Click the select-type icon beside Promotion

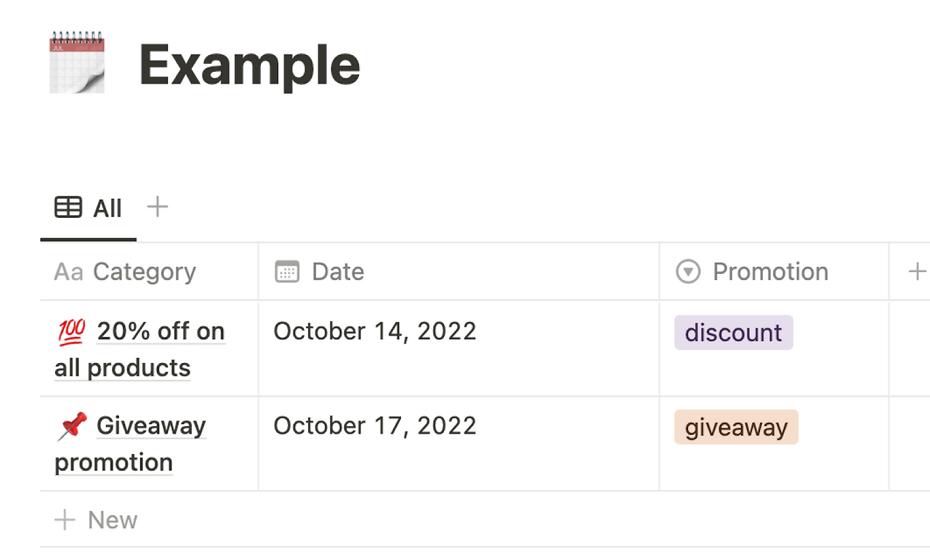coord(687,272)
